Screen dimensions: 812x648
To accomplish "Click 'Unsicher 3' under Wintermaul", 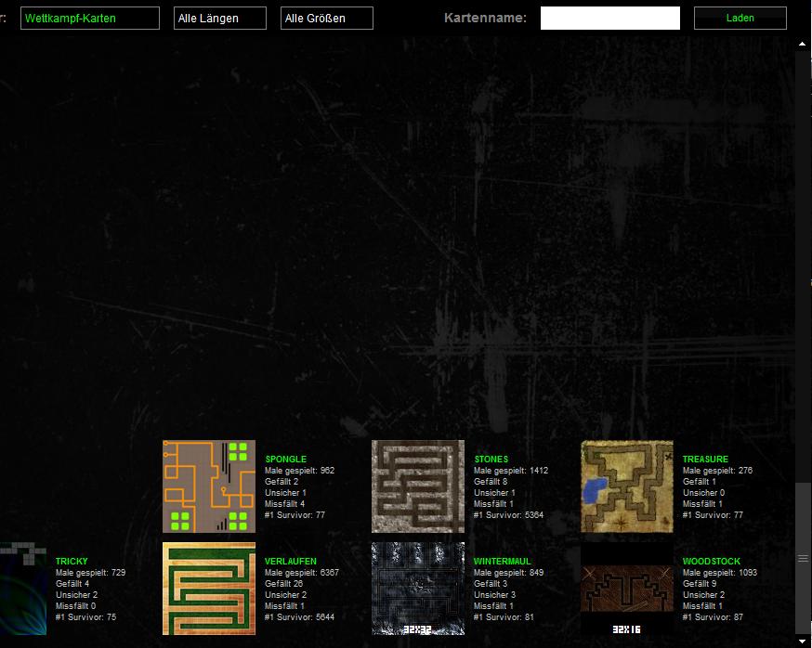I will pyautogui.click(x=494, y=595).
